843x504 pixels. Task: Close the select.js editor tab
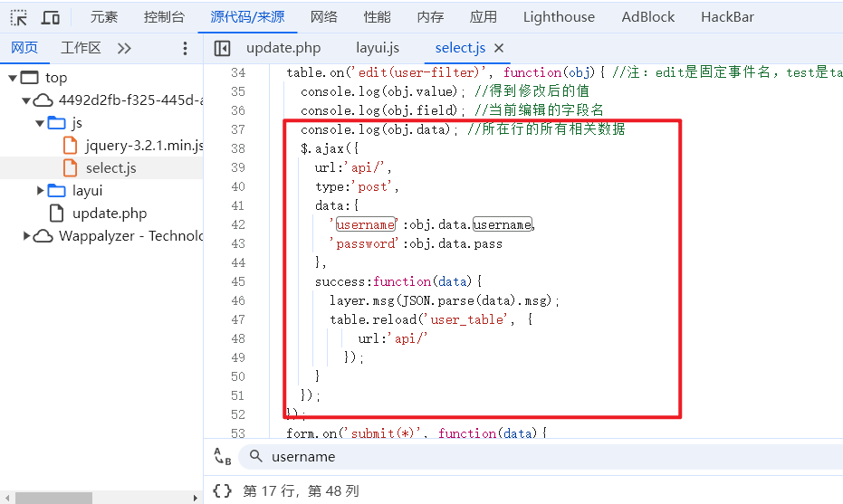tap(499, 48)
